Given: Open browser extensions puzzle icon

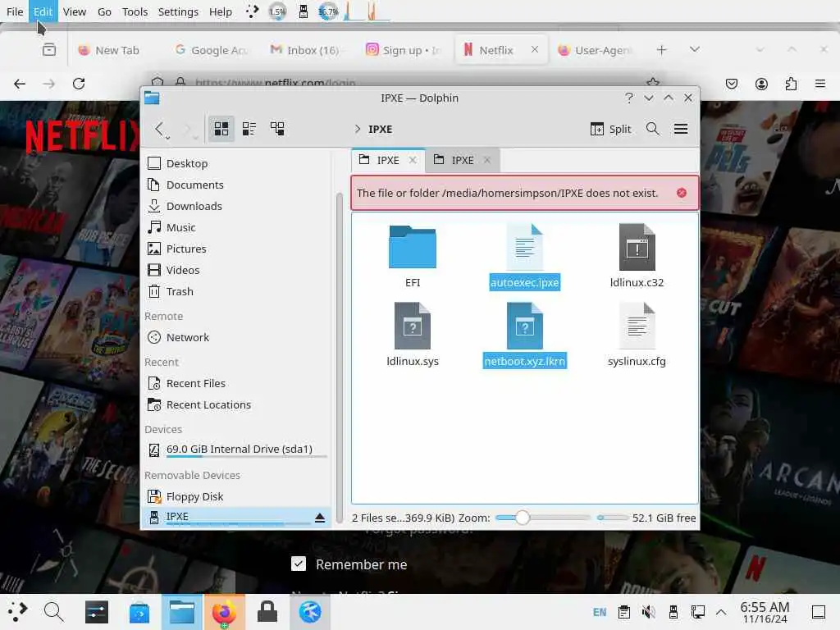Looking at the screenshot, I should tap(791, 84).
